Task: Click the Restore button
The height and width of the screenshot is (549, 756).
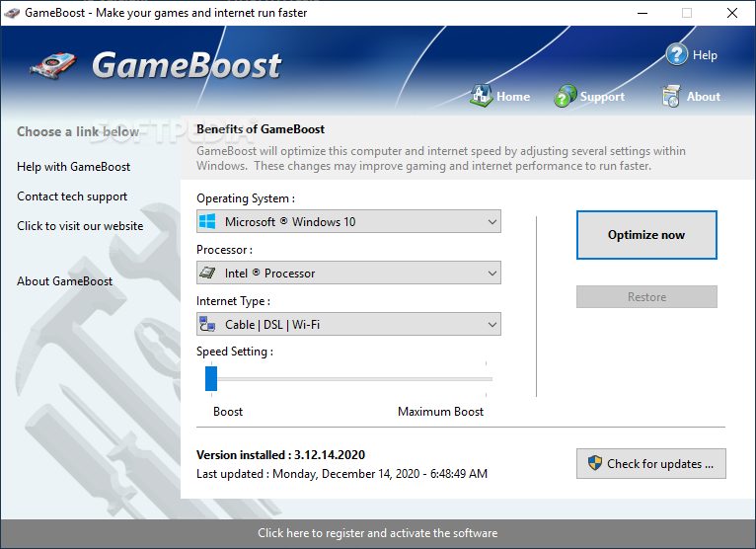Action: pyautogui.click(x=646, y=296)
